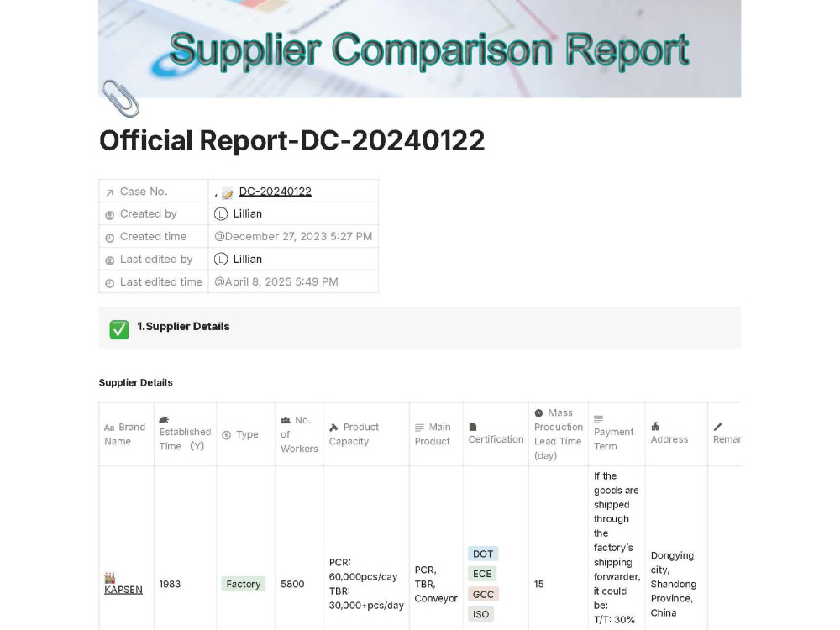Click the Created by property label

149,213
